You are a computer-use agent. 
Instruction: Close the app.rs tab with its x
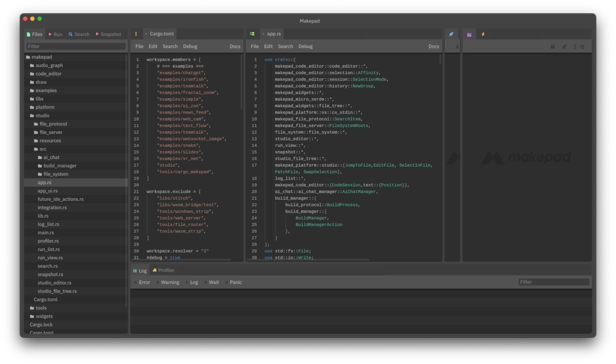(263, 34)
